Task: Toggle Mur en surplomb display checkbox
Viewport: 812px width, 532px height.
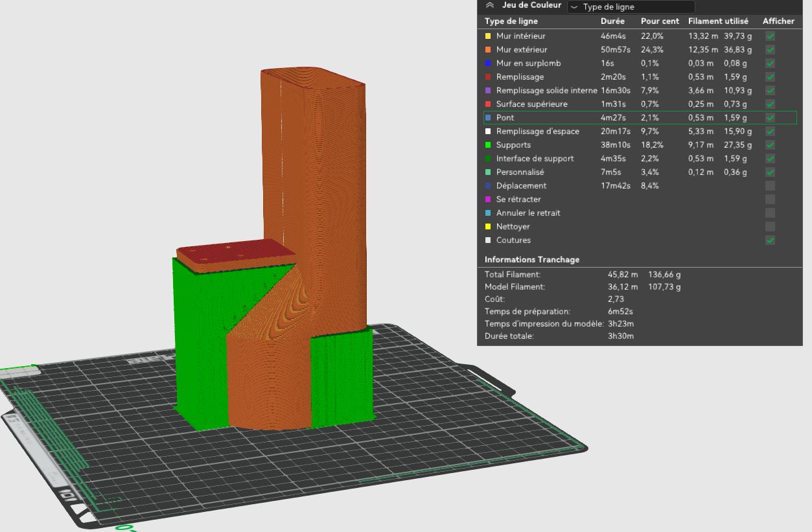Action: click(770, 64)
